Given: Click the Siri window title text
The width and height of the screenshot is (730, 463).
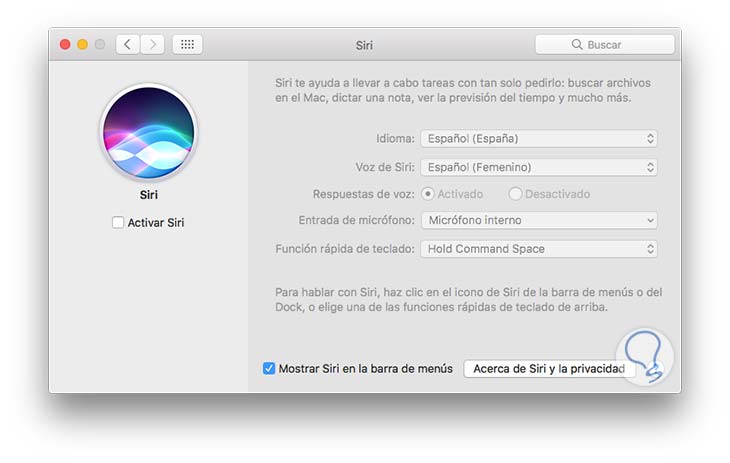Looking at the screenshot, I should (364, 45).
